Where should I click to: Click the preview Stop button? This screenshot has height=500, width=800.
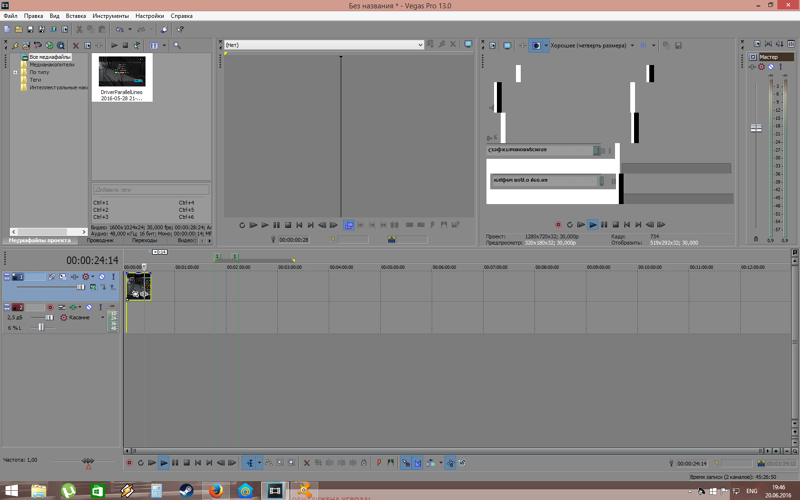point(615,224)
